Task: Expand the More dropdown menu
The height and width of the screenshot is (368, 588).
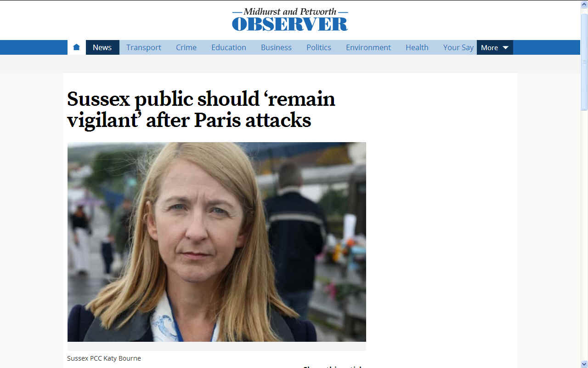Action: click(495, 47)
